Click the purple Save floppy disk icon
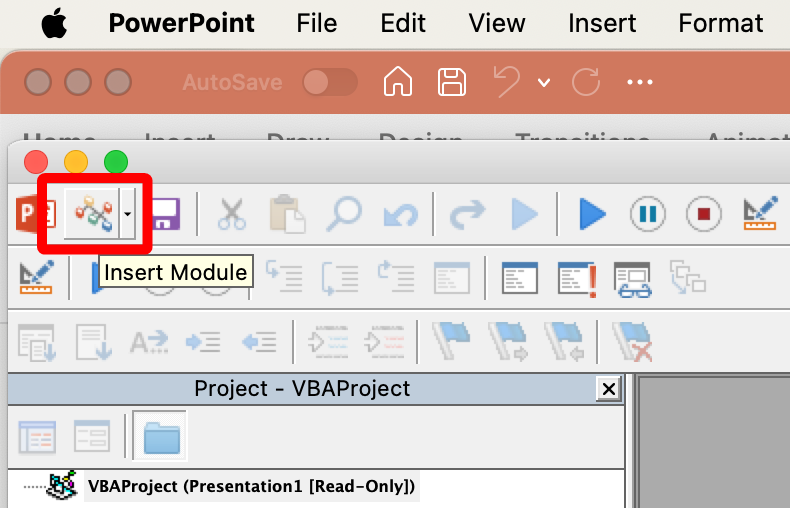790x508 pixels. pos(164,213)
